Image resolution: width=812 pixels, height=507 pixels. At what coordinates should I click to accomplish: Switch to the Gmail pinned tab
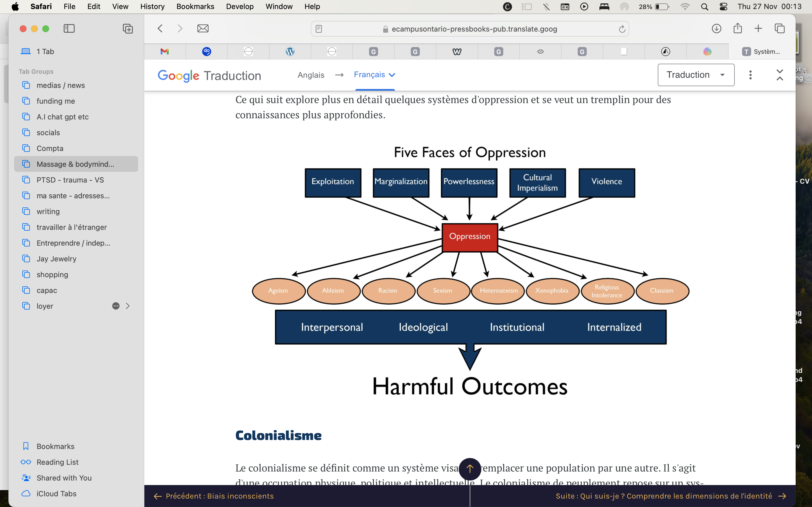164,51
